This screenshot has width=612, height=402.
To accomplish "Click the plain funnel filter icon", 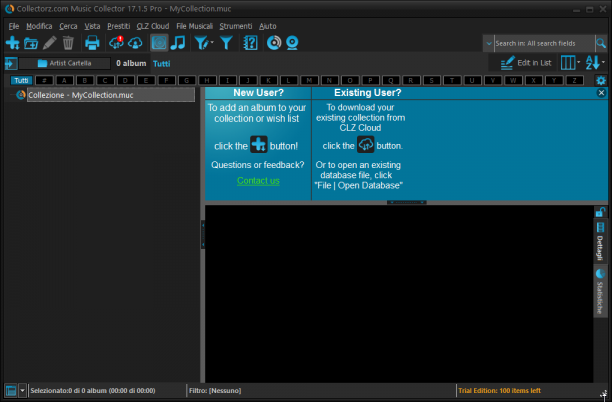I will click(x=226, y=43).
